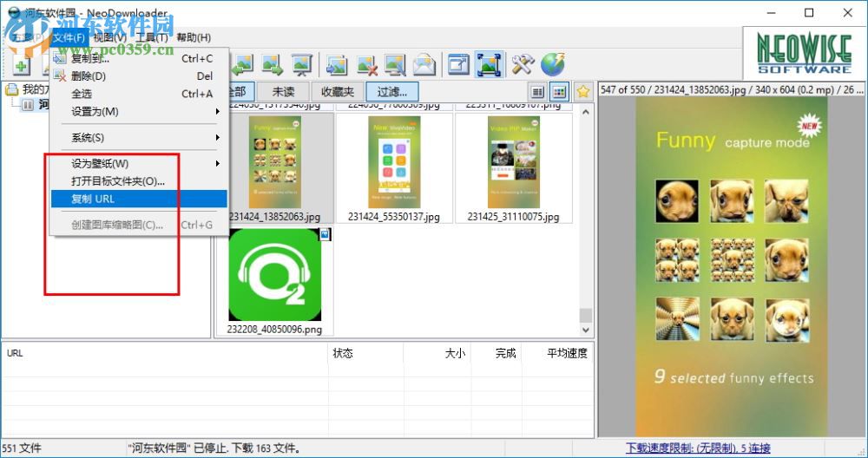Open the 工具(T) menu
Screen dimensions: 868x458
tap(152, 37)
